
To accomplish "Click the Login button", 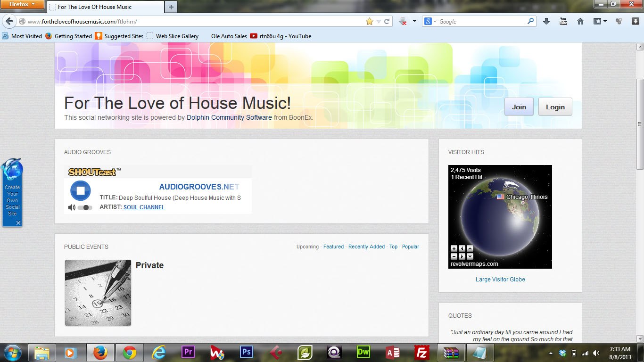I will [x=555, y=107].
